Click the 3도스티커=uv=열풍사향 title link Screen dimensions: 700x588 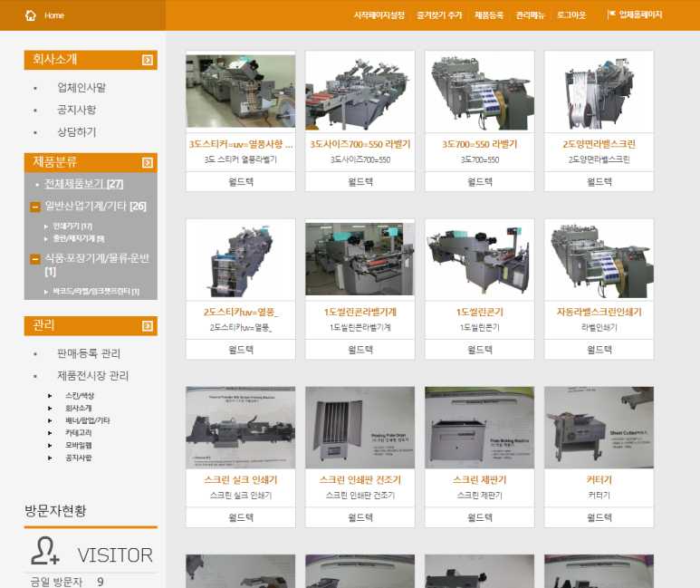click(x=241, y=144)
